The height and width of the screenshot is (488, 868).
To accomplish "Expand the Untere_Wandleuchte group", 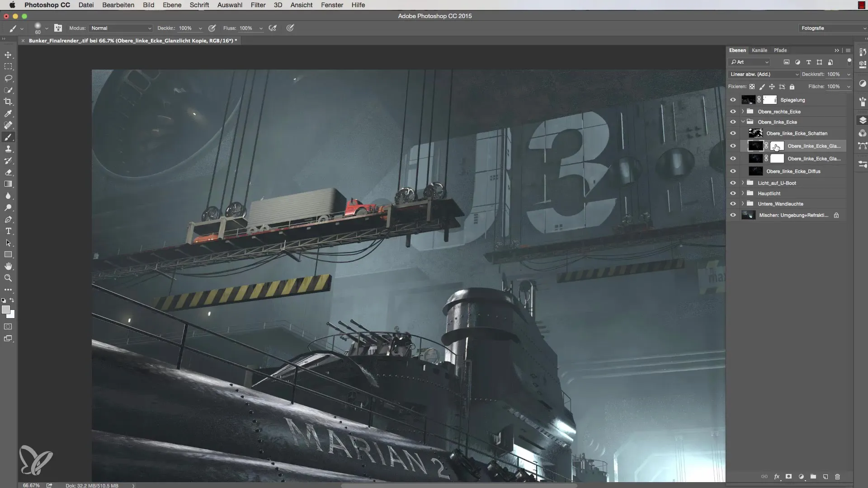I will (x=743, y=204).
